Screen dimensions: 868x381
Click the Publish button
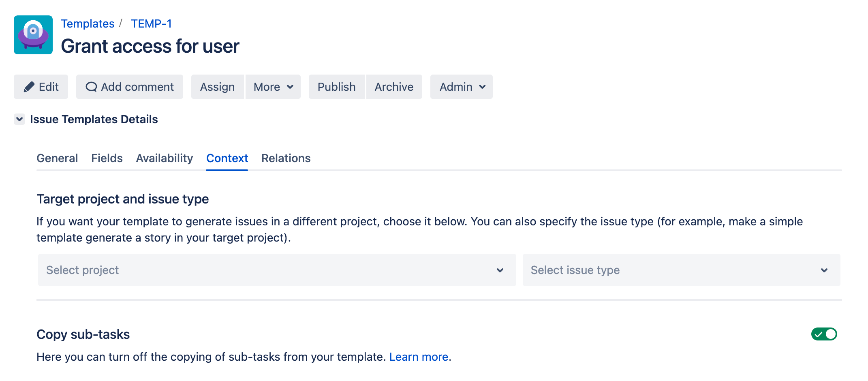337,87
